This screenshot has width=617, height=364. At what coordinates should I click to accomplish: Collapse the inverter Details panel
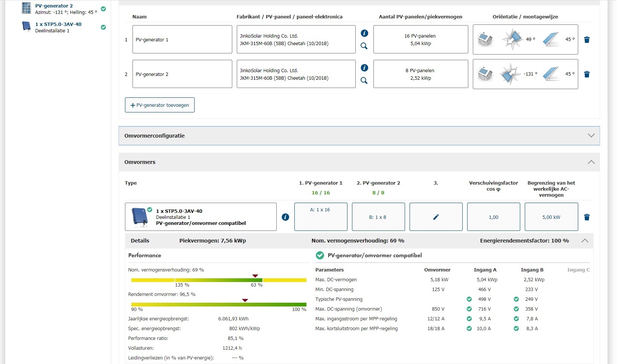pyautogui.click(x=585, y=241)
